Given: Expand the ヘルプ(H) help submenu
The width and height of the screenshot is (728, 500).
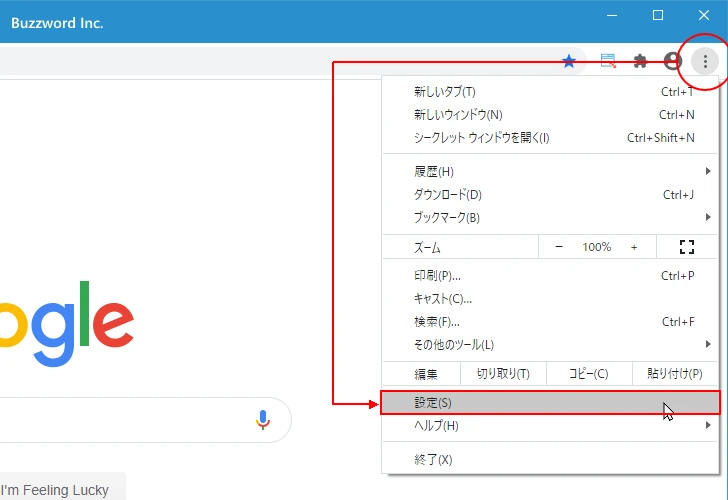Looking at the screenshot, I should coord(550,425).
